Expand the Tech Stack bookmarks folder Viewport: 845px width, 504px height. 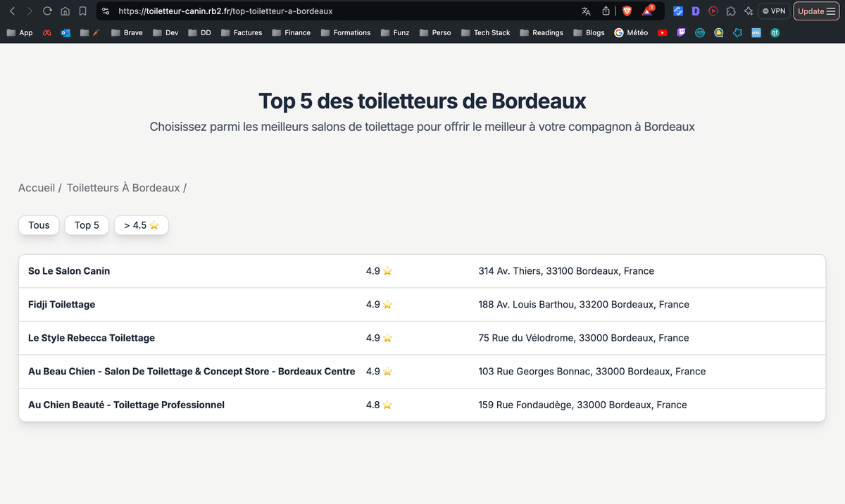pyautogui.click(x=486, y=32)
